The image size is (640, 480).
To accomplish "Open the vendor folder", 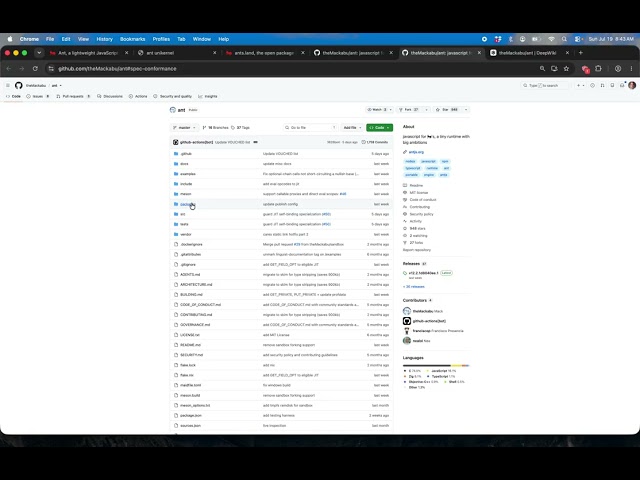I will point(186,234).
